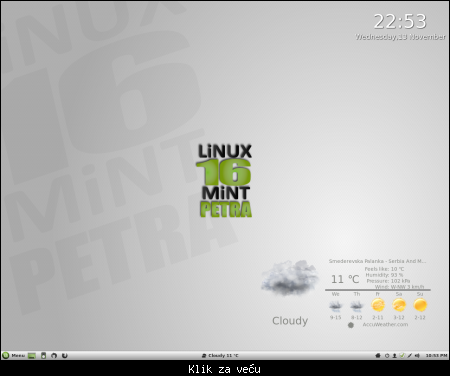Click the Th forecast weather icon

click(357, 305)
